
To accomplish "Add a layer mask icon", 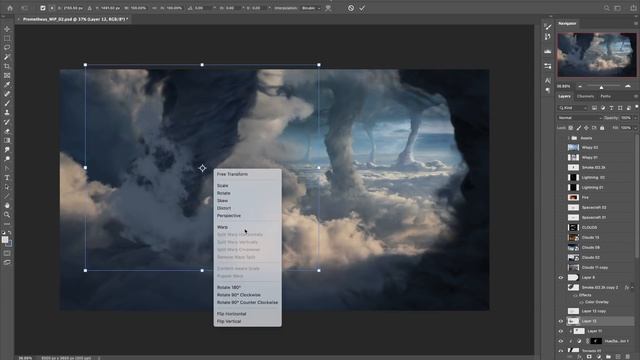I will pyautogui.click(x=589, y=356).
